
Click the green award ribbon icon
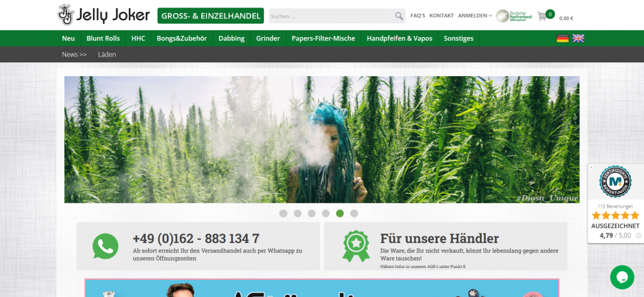[x=355, y=246]
